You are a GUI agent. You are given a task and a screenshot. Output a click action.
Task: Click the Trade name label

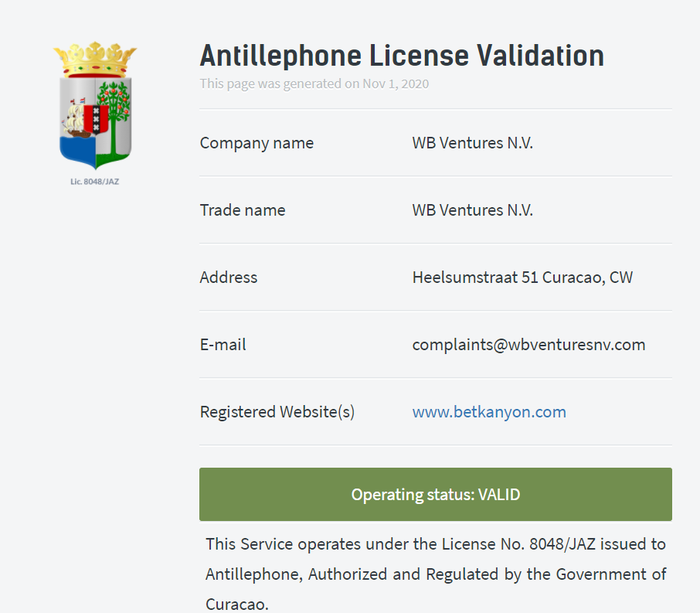pyautogui.click(x=243, y=210)
